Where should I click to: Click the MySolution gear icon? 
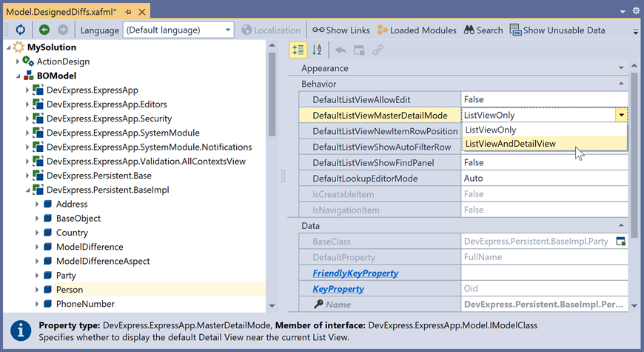[19, 47]
